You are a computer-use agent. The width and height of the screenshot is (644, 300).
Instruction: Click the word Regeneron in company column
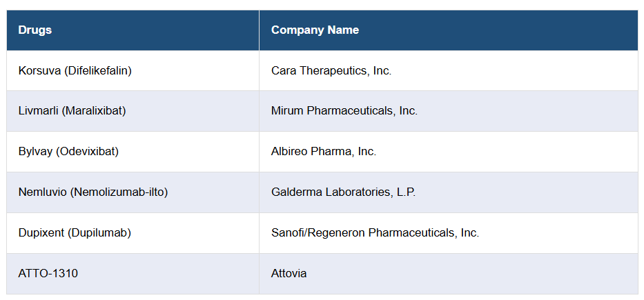[336, 232]
